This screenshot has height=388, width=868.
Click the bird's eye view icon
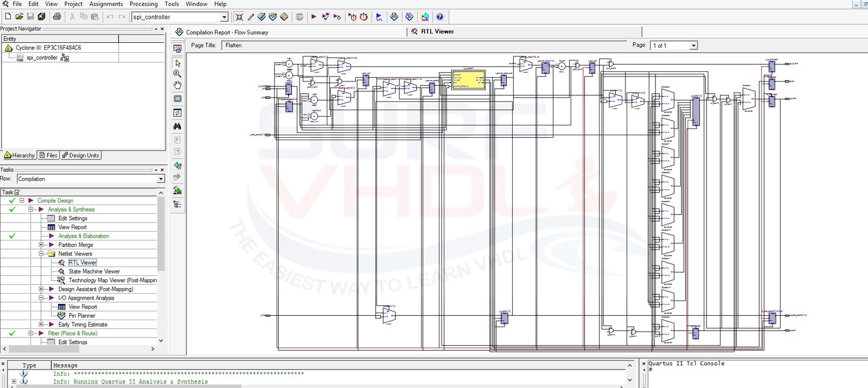tap(177, 190)
